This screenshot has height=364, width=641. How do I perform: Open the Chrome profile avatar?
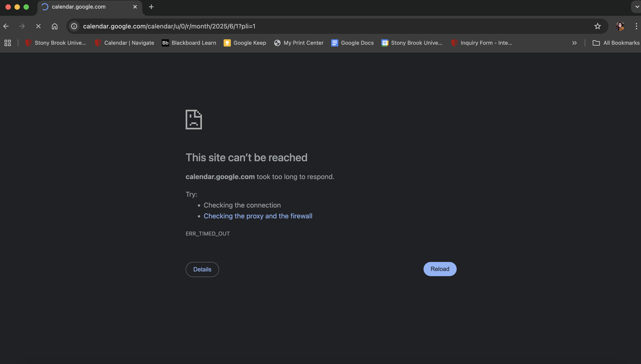620,26
